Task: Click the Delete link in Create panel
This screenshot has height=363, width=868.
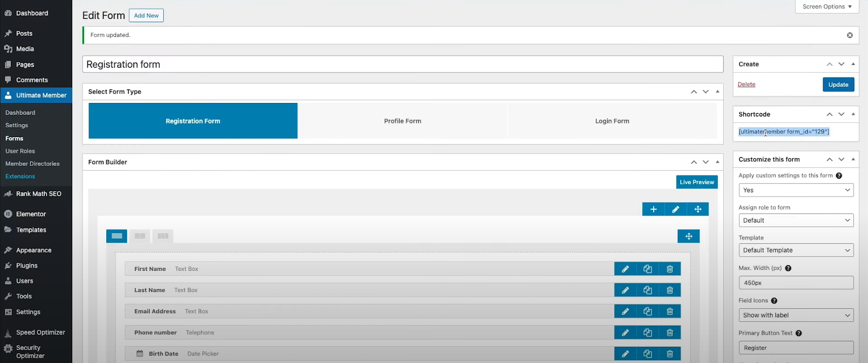Action: pyautogui.click(x=746, y=85)
